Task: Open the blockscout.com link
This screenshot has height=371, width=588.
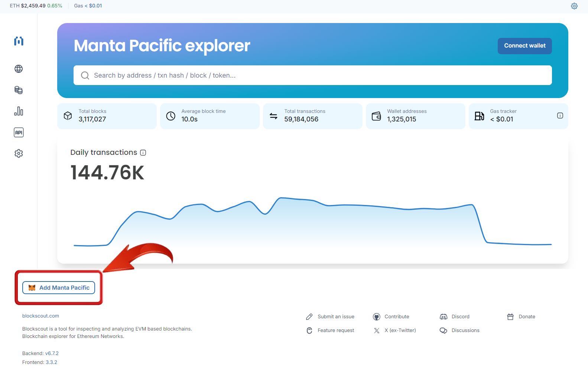Action: tap(40, 316)
